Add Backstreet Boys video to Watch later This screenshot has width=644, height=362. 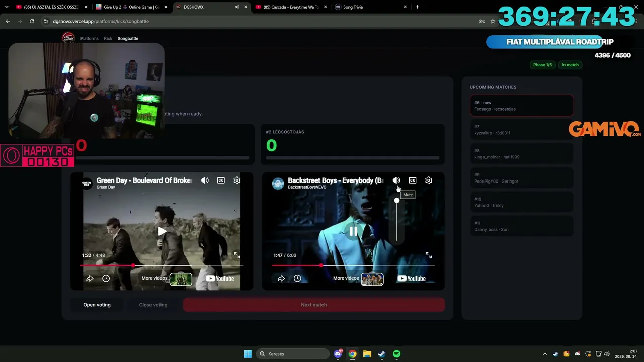click(x=298, y=278)
